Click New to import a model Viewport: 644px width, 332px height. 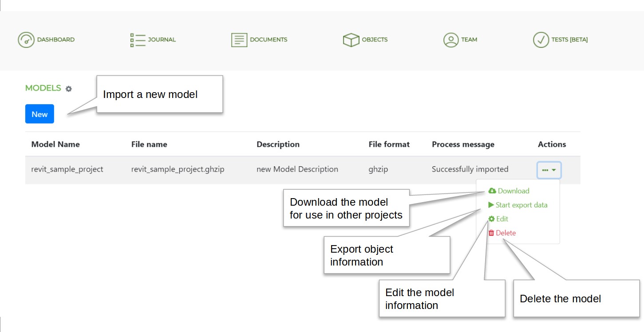point(40,114)
